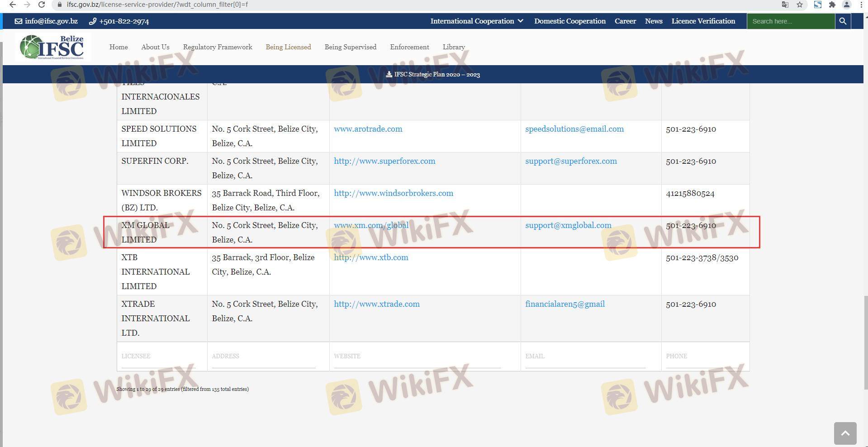Click the browser back arrow
The height and width of the screenshot is (447, 868).
click(x=13, y=5)
